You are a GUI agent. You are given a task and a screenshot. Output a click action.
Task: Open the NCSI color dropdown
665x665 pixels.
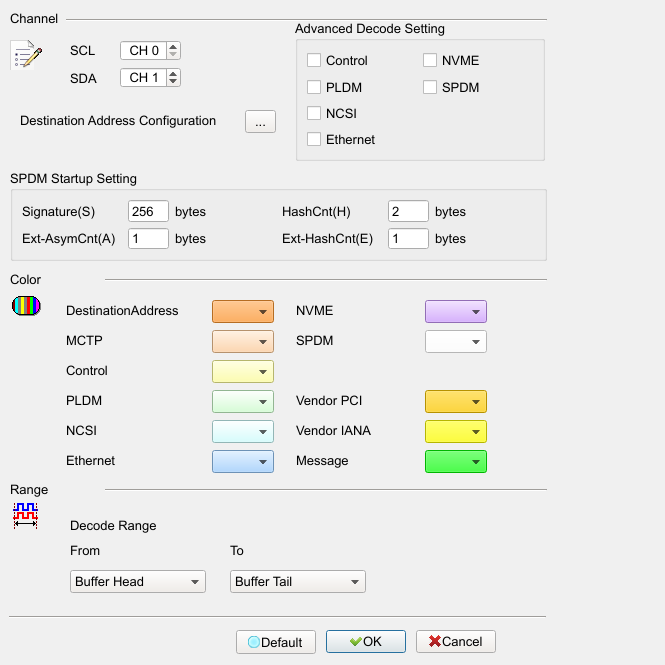243,431
